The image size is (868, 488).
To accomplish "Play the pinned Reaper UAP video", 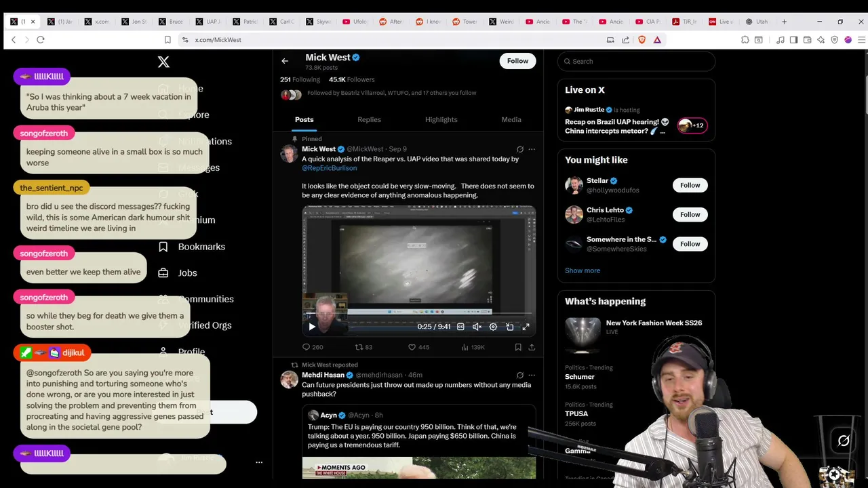I will tap(312, 327).
